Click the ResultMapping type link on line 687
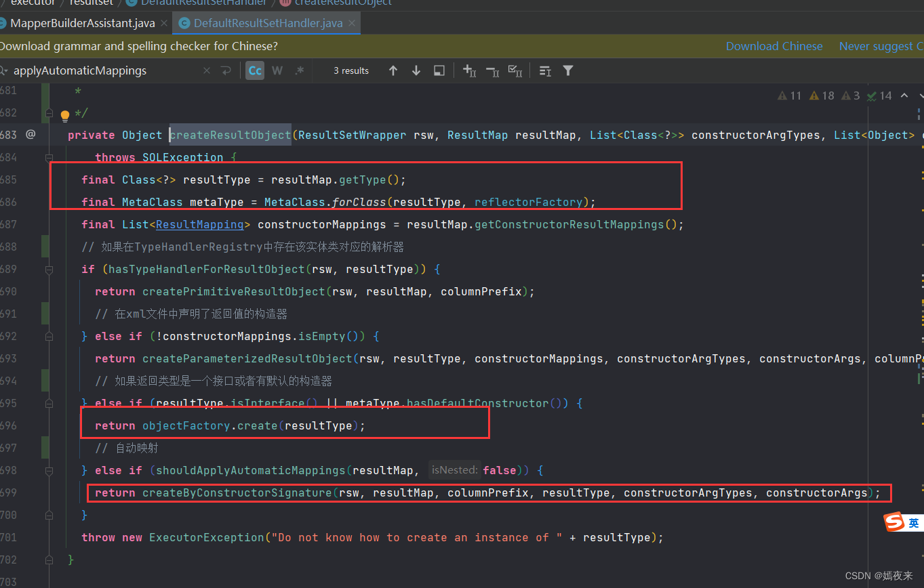The width and height of the screenshot is (924, 588). [x=199, y=224]
